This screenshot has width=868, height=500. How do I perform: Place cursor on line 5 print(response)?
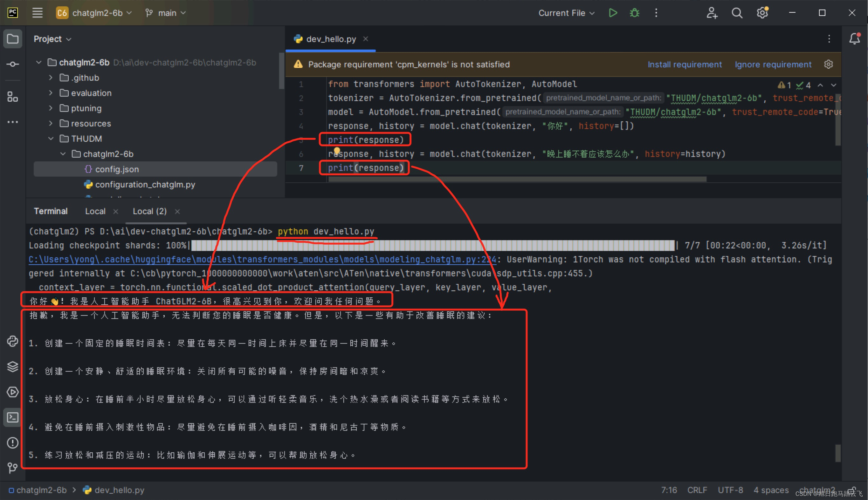click(x=366, y=140)
